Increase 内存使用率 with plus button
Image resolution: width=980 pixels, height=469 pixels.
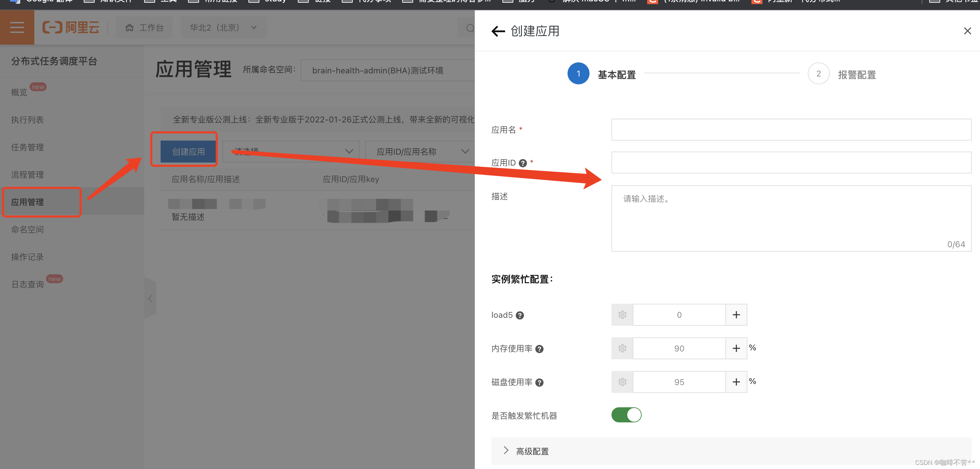coord(736,348)
